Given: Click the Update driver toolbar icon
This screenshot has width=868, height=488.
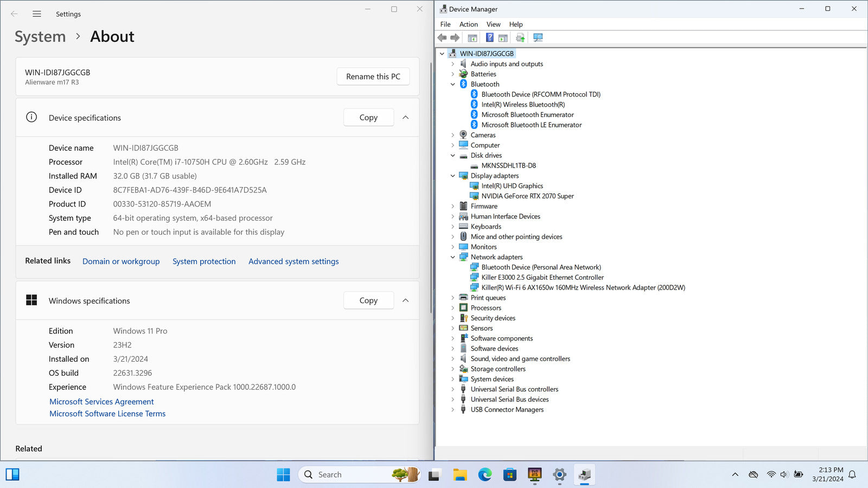Looking at the screenshot, I should 520,37.
